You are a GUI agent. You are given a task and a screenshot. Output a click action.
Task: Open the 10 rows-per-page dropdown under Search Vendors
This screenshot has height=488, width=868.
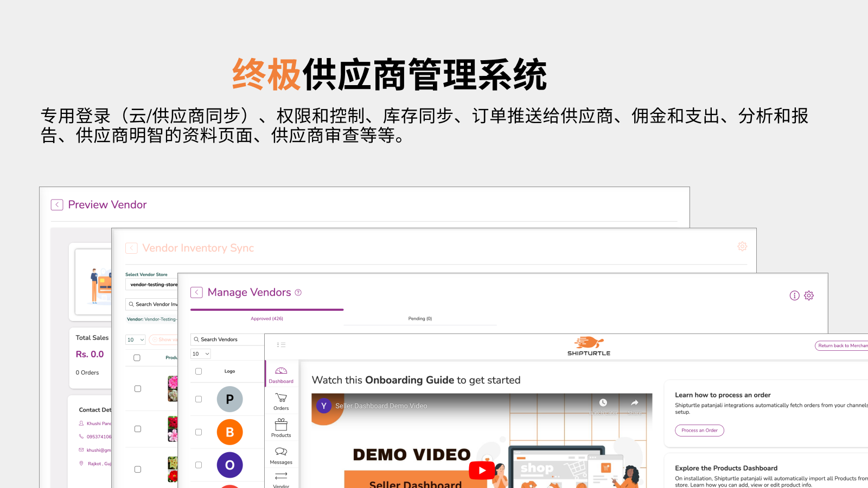(201, 354)
